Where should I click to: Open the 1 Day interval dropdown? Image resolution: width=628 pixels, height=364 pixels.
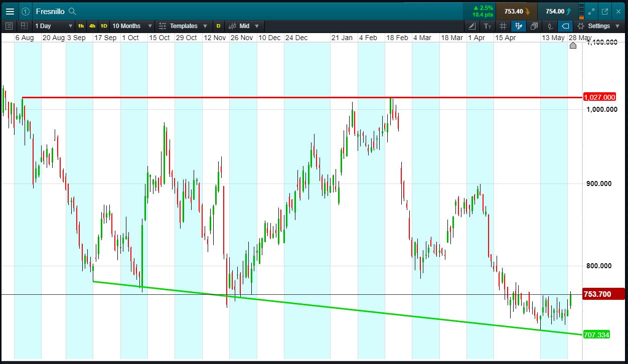point(54,26)
